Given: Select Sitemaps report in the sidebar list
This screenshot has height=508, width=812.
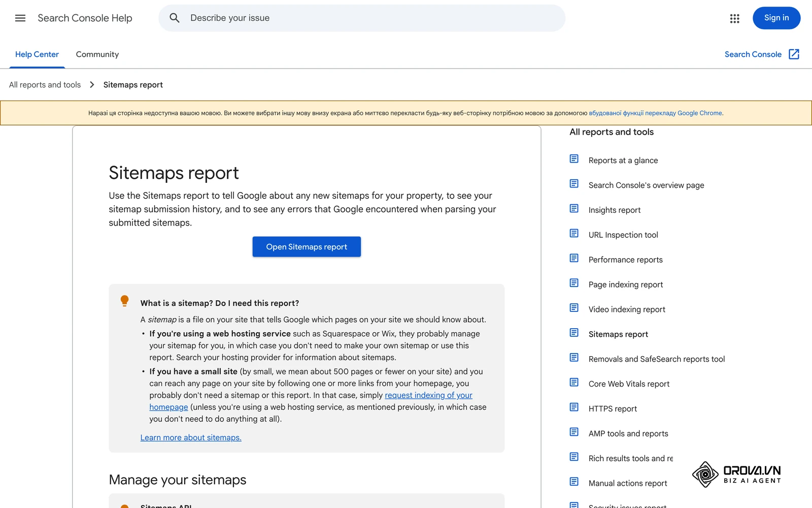Looking at the screenshot, I should coord(618,335).
